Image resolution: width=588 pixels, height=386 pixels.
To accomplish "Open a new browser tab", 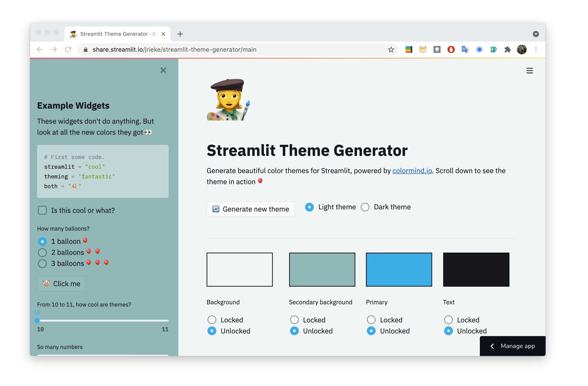I will click(180, 34).
